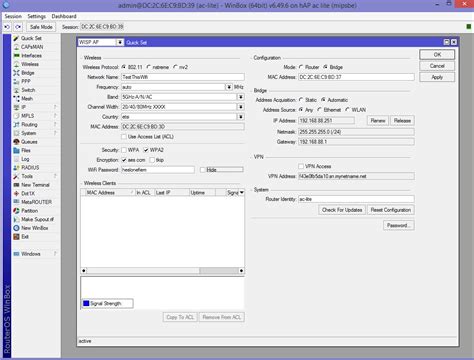Toggle WPA2 security checkbox
This screenshot has width=474, height=360.
146,150
